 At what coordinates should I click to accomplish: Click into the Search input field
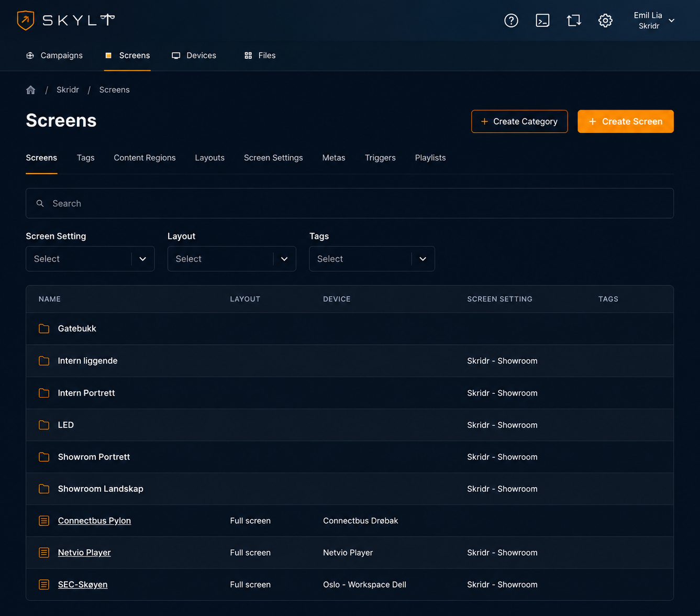click(x=350, y=203)
